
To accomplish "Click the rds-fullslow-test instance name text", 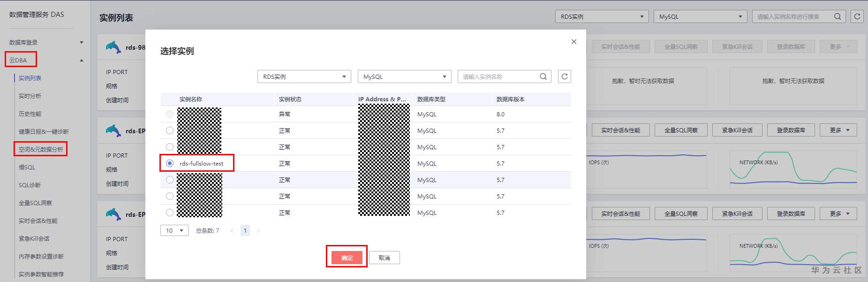I will click(x=201, y=163).
